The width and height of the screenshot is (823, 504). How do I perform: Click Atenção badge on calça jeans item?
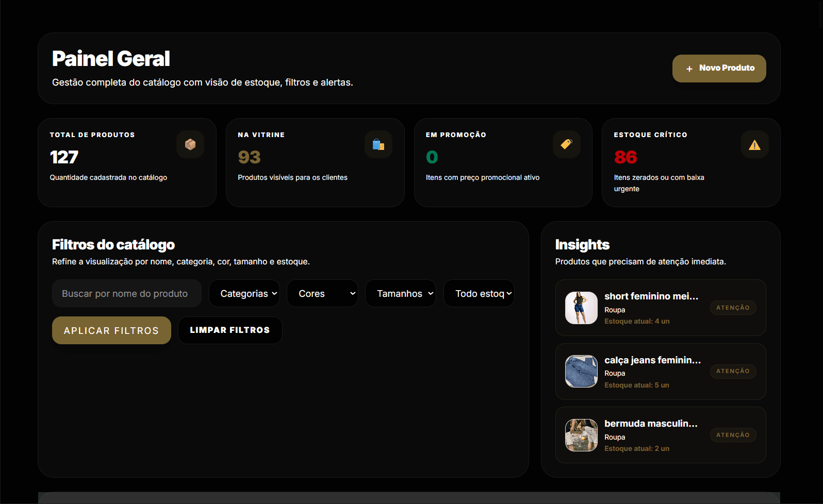click(733, 371)
